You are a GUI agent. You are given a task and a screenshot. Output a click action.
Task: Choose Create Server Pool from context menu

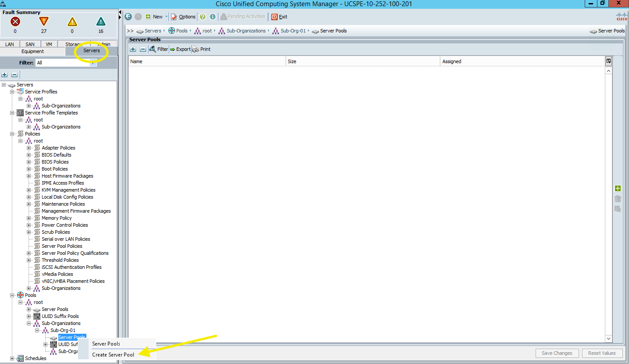(x=113, y=354)
